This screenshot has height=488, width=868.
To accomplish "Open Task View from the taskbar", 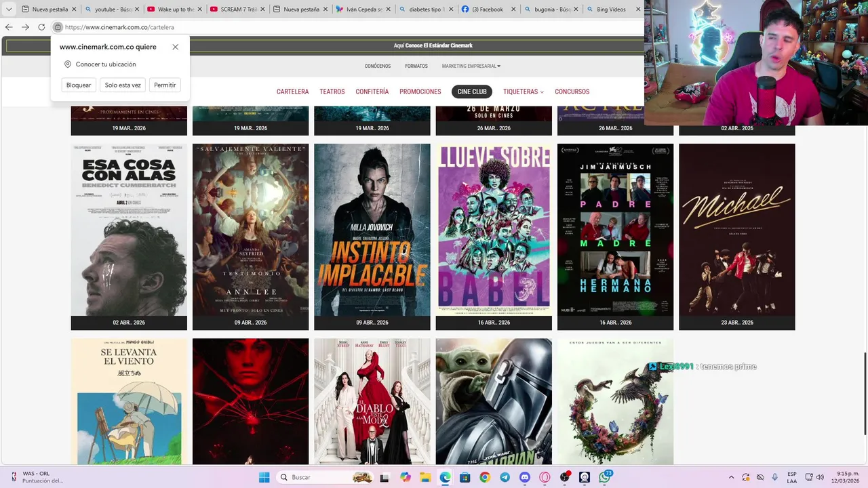I will [386, 477].
